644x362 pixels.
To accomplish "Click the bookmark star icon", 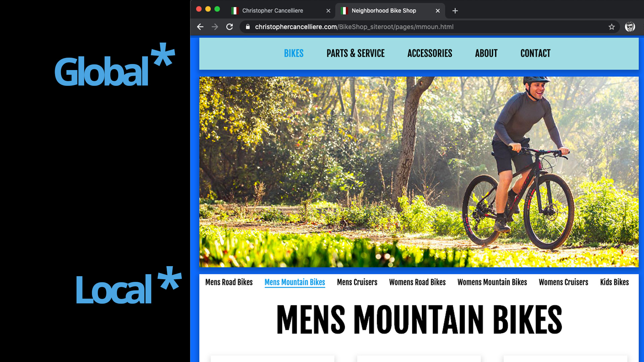I will pyautogui.click(x=612, y=26).
